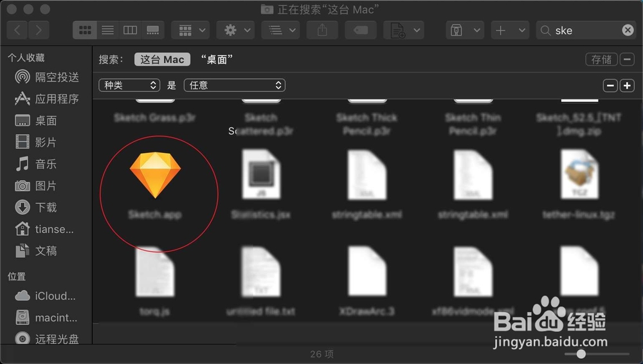
Task: Open the tianse... home folder in sidebar
Action: [44, 229]
